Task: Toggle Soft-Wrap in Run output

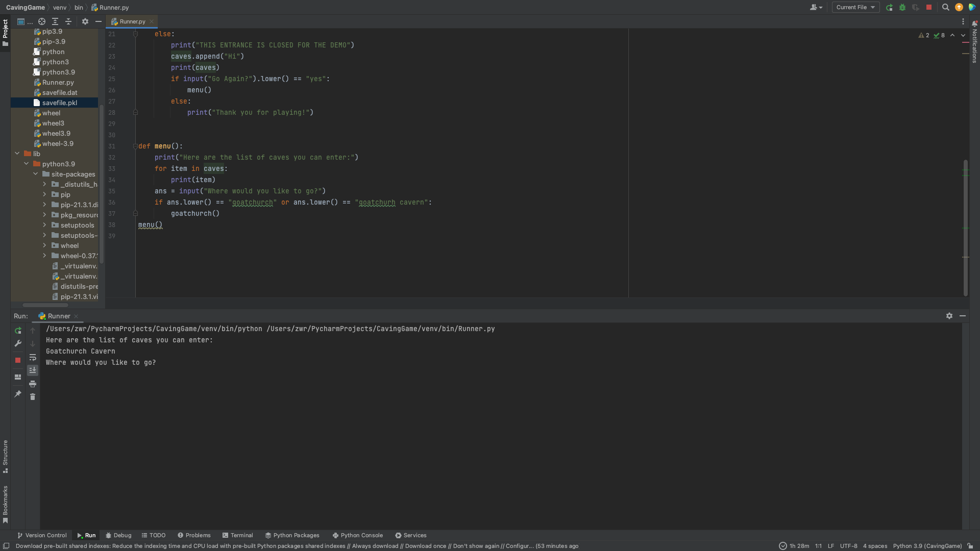Action: pos(33,357)
